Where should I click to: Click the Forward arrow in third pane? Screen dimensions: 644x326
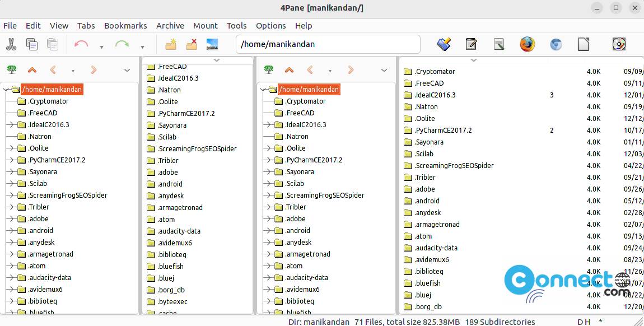click(x=351, y=70)
